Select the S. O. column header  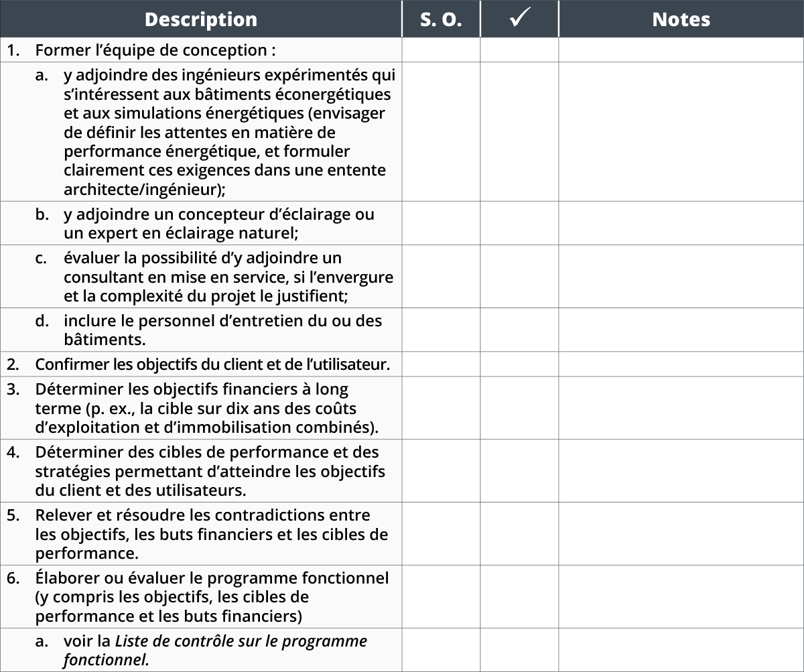click(441, 19)
